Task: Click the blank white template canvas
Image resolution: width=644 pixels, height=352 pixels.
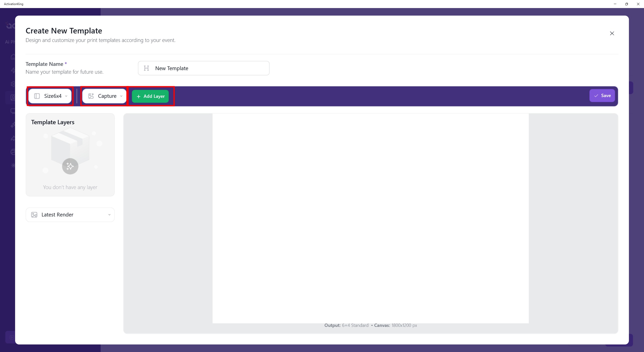Action: pyautogui.click(x=370, y=218)
